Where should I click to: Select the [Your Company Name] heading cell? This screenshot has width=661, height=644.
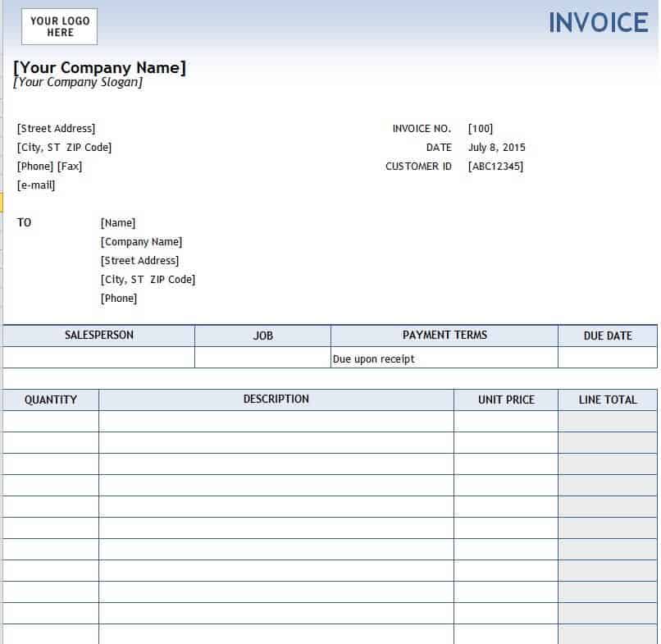click(100, 67)
